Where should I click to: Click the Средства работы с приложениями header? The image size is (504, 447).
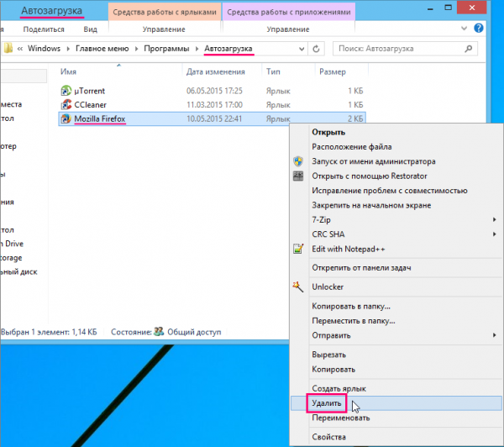point(289,13)
